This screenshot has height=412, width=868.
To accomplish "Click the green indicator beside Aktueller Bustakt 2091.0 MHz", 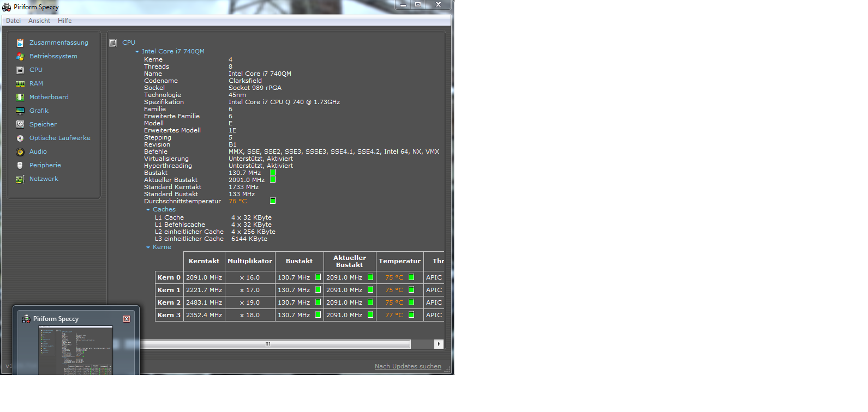I will click(x=273, y=180).
